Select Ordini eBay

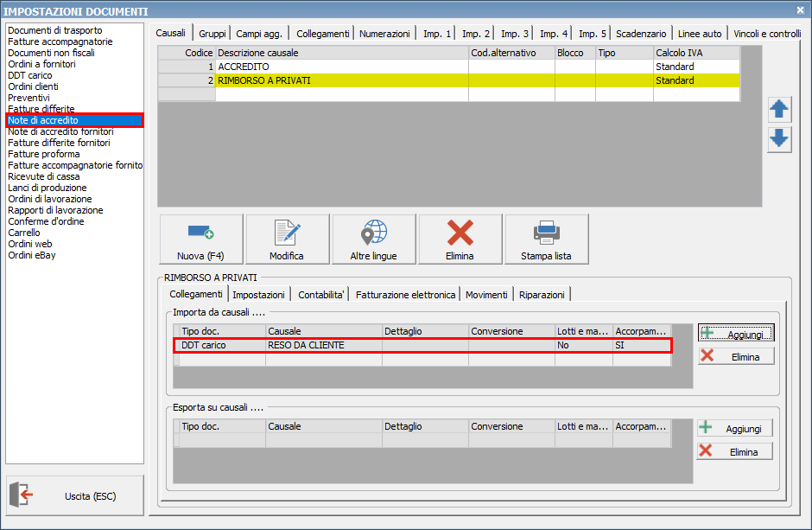point(32,255)
